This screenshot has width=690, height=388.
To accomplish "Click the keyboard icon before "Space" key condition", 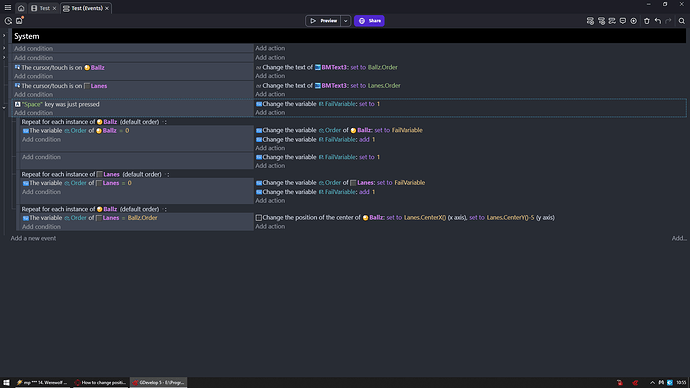I will pos(18,104).
